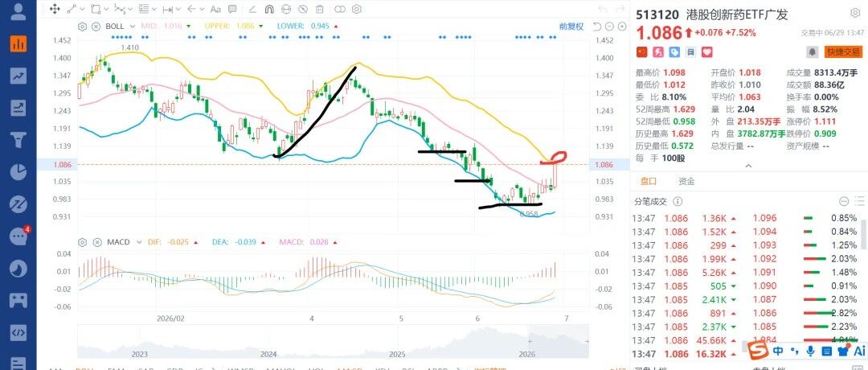Image resolution: width=868 pixels, height=370 pixels.
Task: Open the pie chart icon in sidebar
Action: click(x=18, y=171)
